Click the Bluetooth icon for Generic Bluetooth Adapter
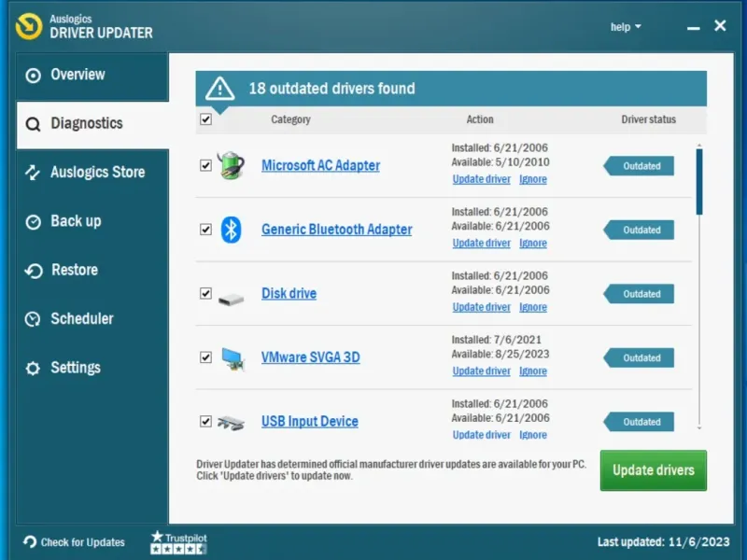The height and width of the screenshot is (560, 747). pyautogui.click(x=231, y=230)
